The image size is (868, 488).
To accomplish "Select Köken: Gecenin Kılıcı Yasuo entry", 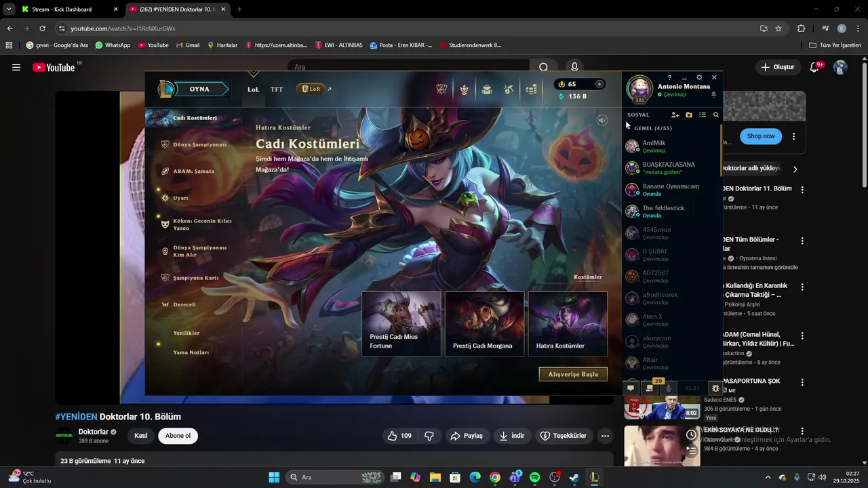I will pos(202,224).
